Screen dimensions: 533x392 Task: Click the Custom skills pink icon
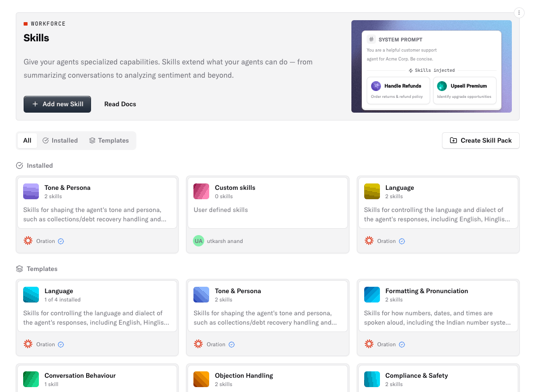(x=201, y=191)
